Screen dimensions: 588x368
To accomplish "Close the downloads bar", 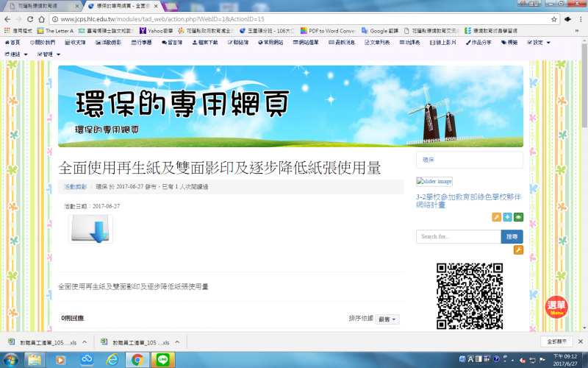I will [x=581, y=342].
